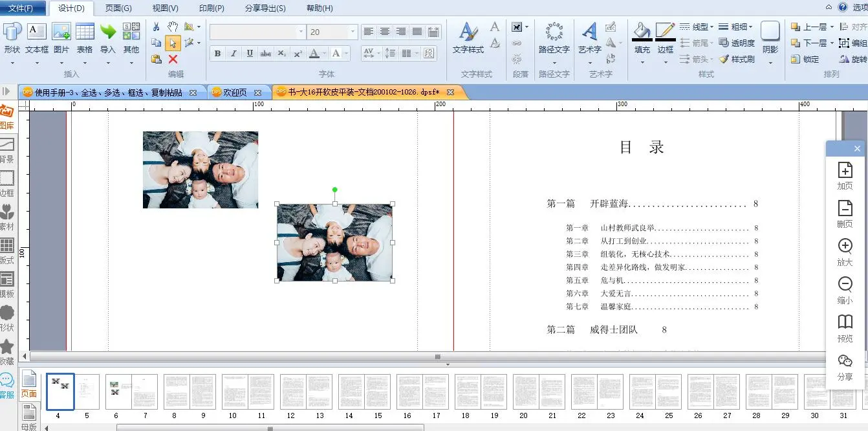Click the 图片 insert picture icon

[61, 32]
